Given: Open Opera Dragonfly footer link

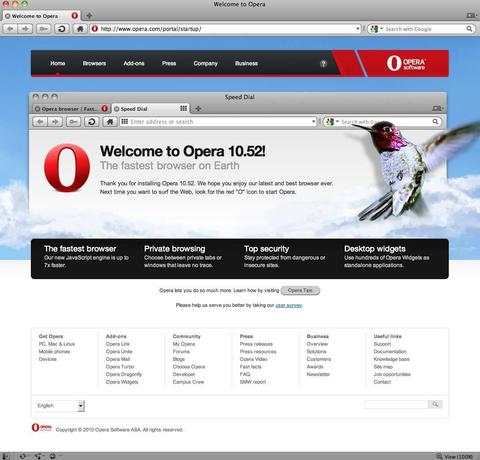Looking at the screenshot, I should click(124, 374).
